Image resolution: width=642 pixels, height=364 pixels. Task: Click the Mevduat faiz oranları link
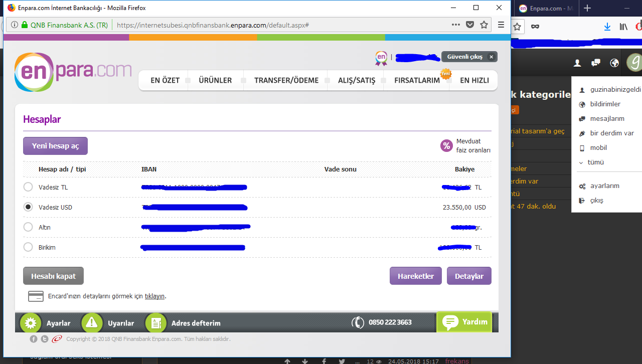pos(473,146)
